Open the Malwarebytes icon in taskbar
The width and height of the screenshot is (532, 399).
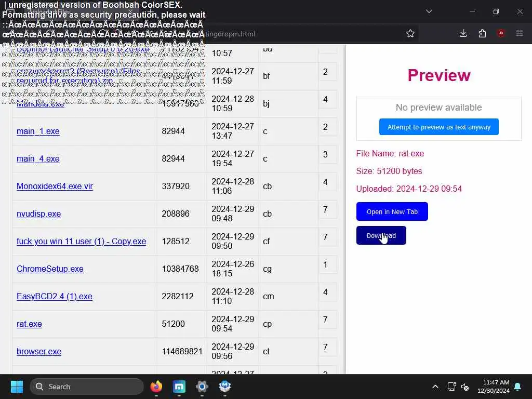click(x=224, y=387)
